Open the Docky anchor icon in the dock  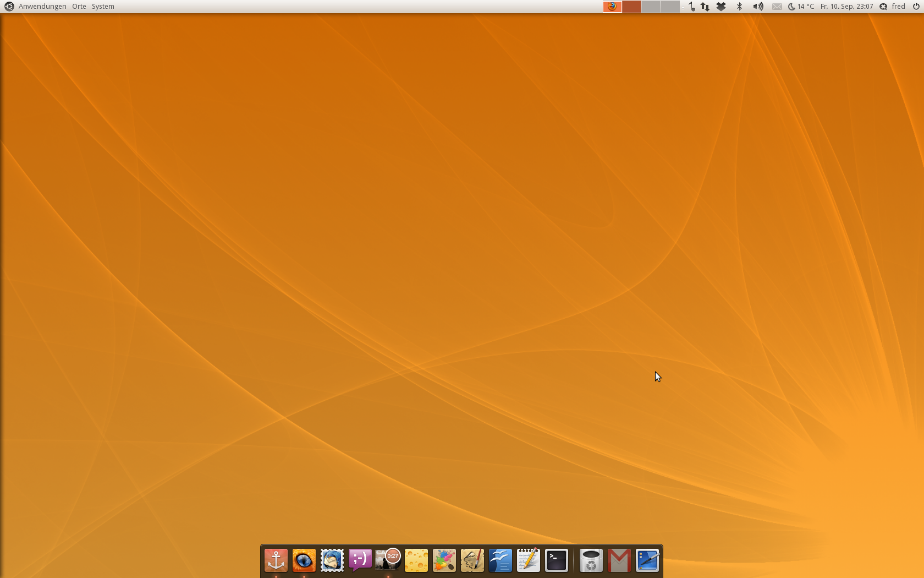276,560
